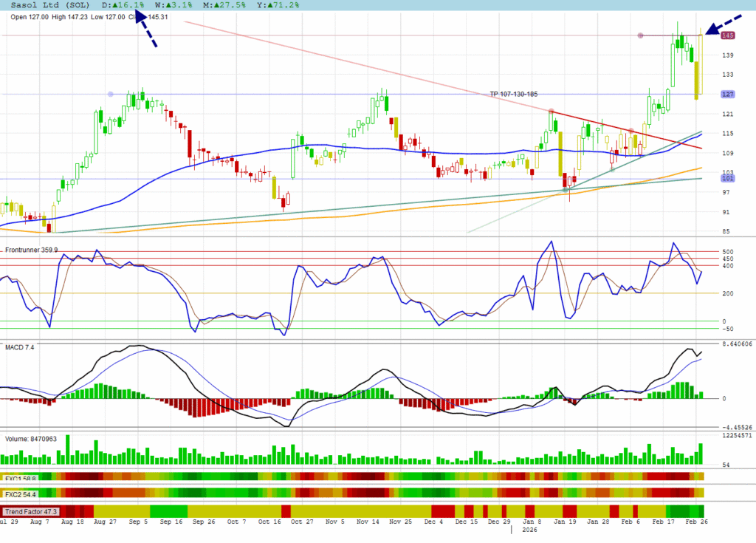Select the monthly change M: 27.5% value
The height and width of the screenshot is (543, 756).
click(x=227, y=5)
